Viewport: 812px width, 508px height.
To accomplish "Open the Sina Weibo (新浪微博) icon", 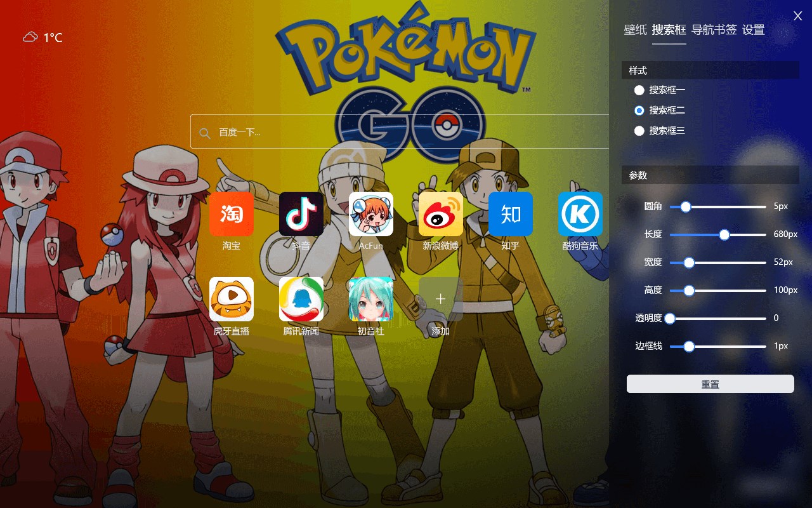I will (x=441, y=214).
